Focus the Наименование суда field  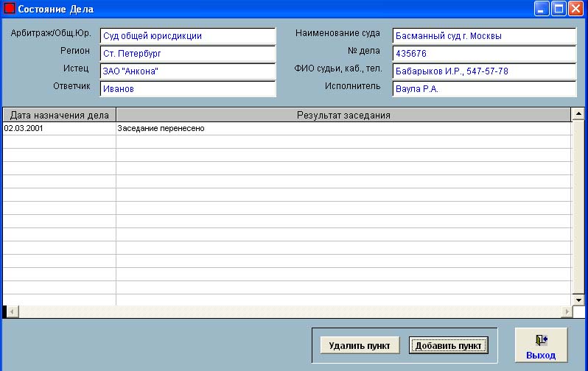(x=483, y=36)
